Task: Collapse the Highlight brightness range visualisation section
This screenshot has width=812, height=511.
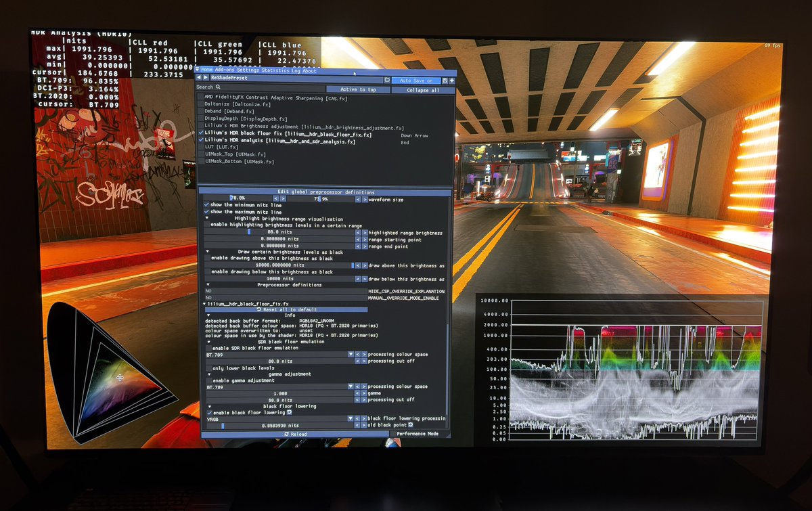Action: [x=208, y=218]
